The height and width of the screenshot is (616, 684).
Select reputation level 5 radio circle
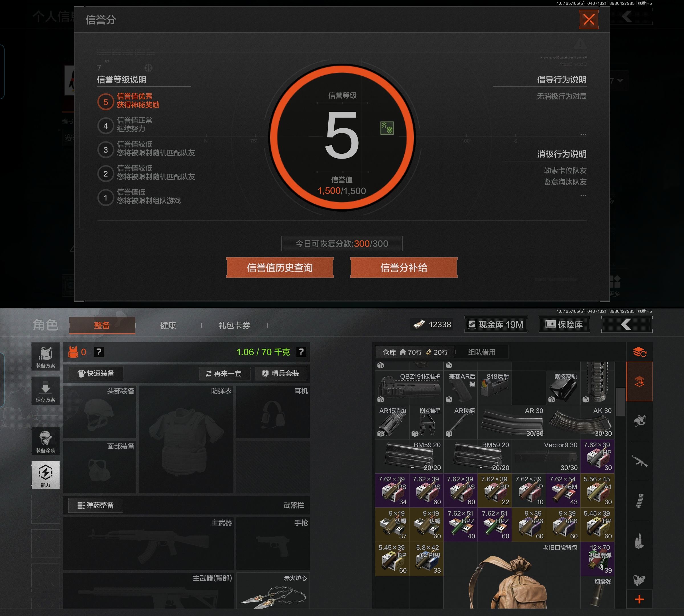point(105,102)
